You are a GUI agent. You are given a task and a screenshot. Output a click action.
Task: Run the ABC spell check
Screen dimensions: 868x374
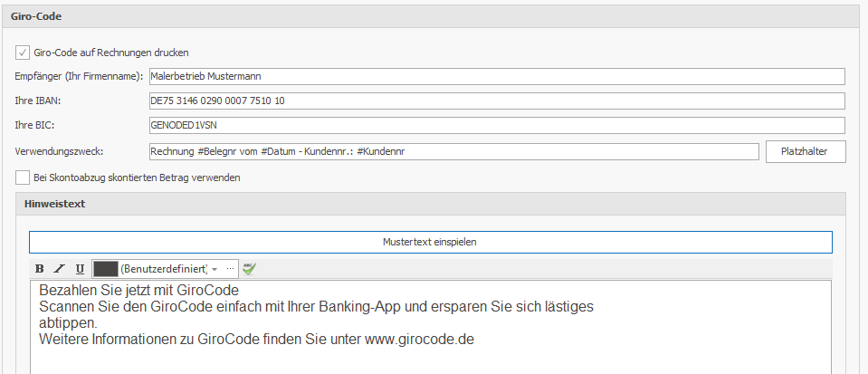pyautogui.click(x=250, y=269)
